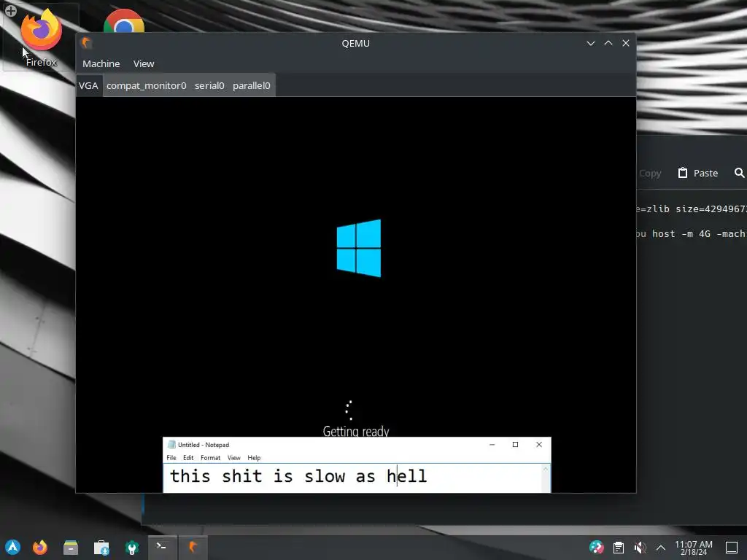Click the add widget plus icon top-left
The height and width of the screenshot is (560, 747).
(10, 10)
